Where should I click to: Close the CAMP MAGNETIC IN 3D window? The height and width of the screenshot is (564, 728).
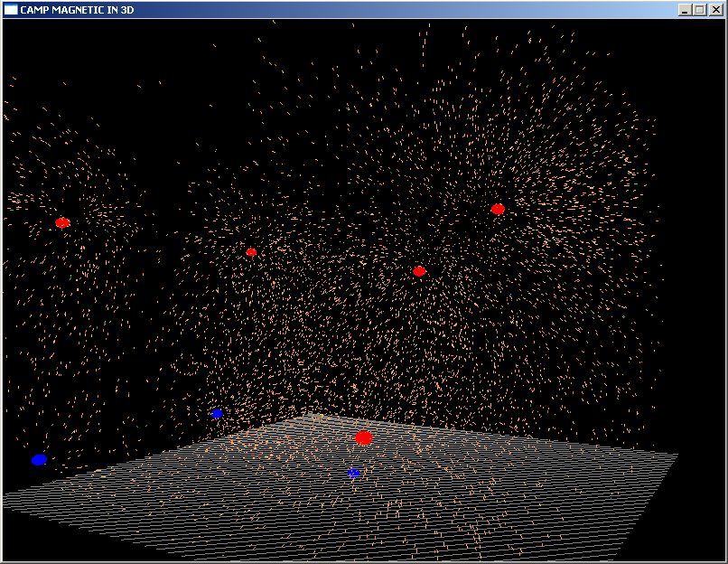715,10
